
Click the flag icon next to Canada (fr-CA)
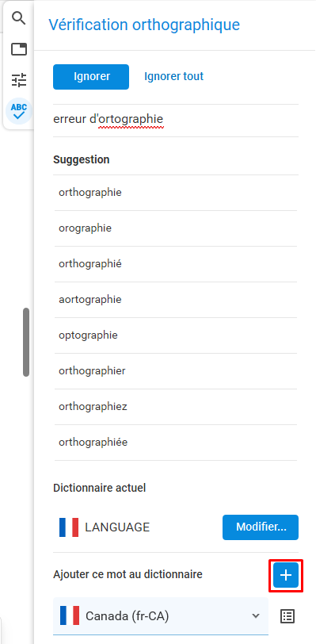tap(70, 616)
